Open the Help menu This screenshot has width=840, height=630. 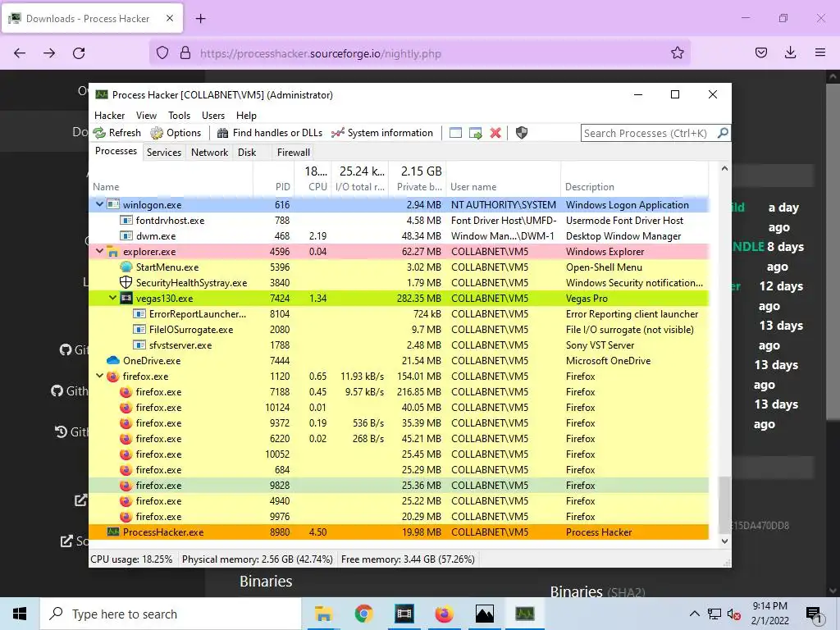(246, 115)
